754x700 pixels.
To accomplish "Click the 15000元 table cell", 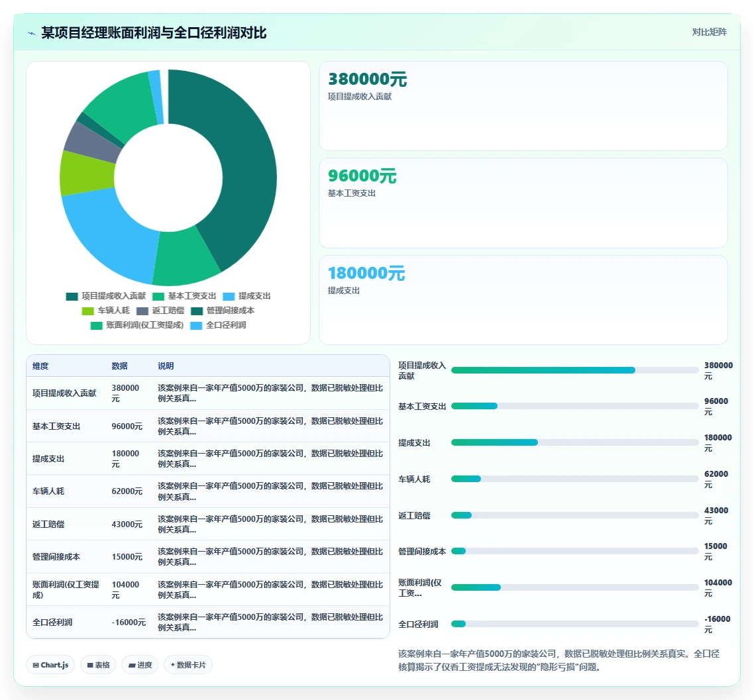I will click(127, 557).
